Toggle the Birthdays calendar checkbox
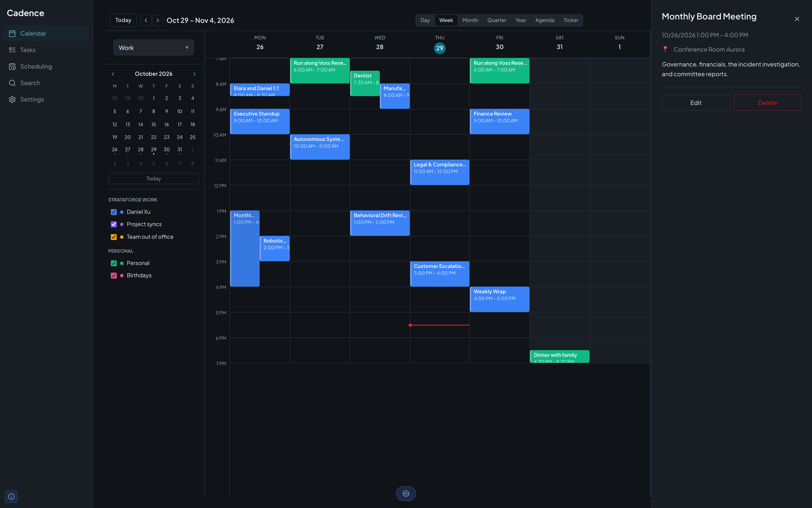This screenshot has height=508, width=812. [114, 275]
